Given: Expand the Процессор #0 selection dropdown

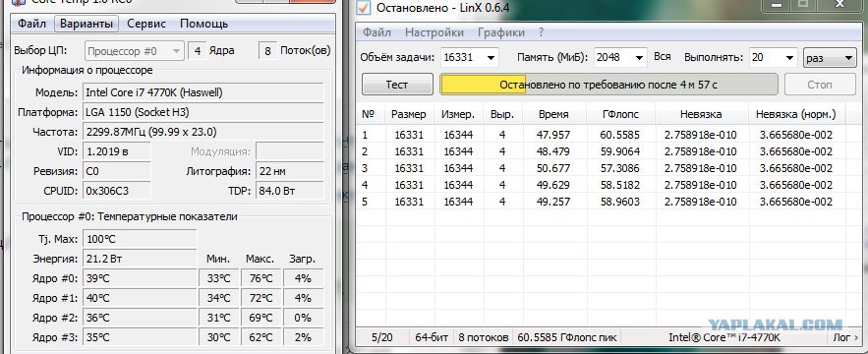Looking at the screenshot, I should point(134,51).
